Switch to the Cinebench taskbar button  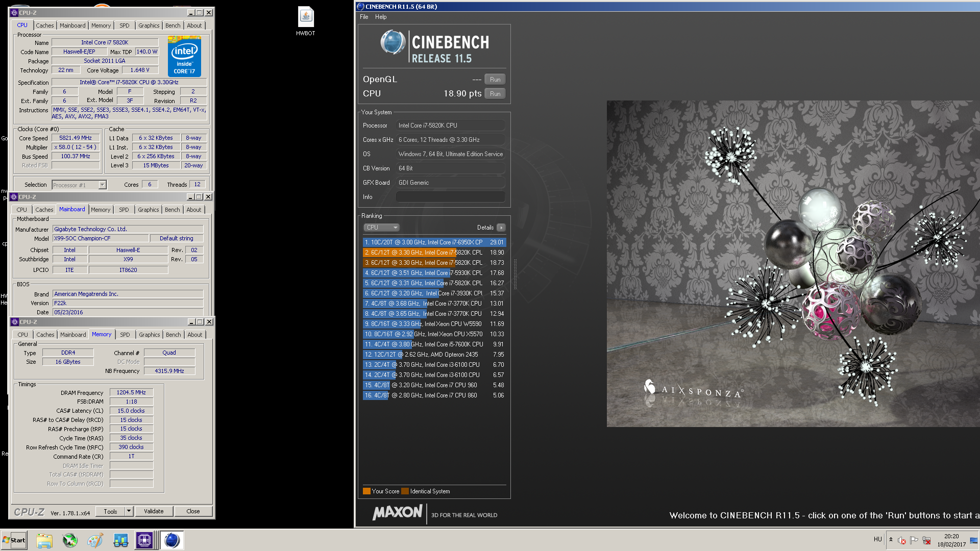172,540
